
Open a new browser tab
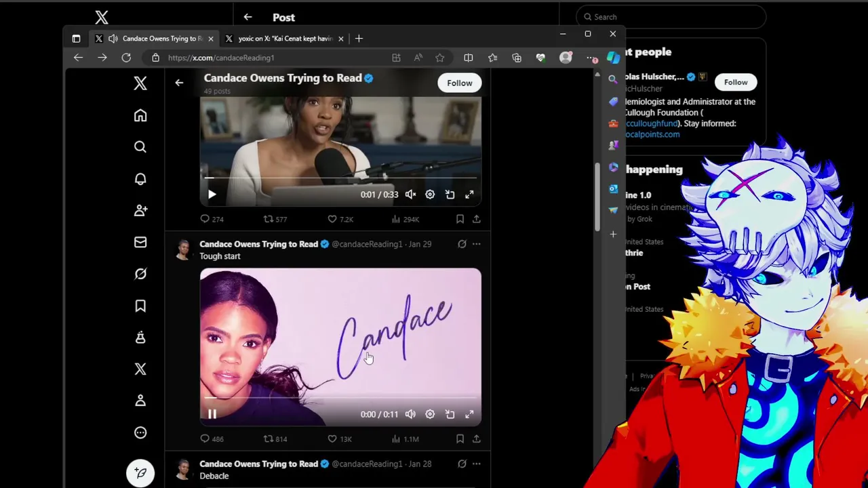359,39
